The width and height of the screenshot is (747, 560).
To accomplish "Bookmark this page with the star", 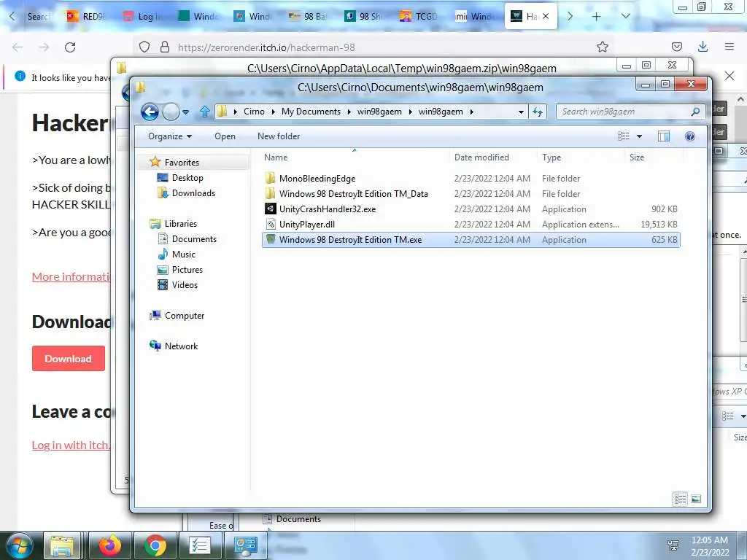I will pyautogui.click(x=602, y=47).
